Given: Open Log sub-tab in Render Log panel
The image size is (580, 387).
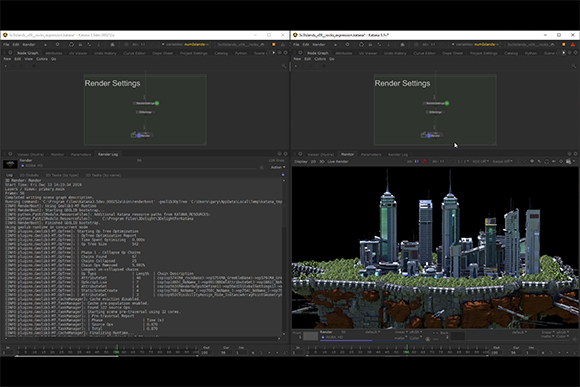Looking at the screenshot, I should pyautogui.click(x=9, y=175).
